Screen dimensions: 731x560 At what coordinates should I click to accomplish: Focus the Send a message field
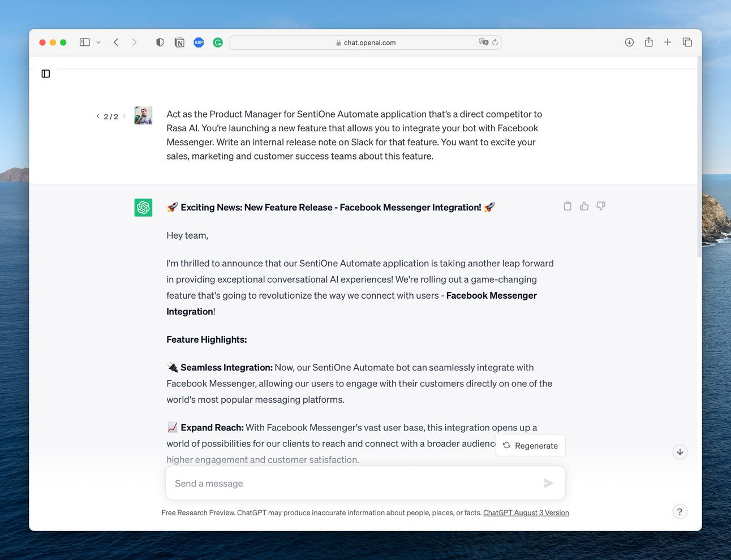[x=365, y=483]
